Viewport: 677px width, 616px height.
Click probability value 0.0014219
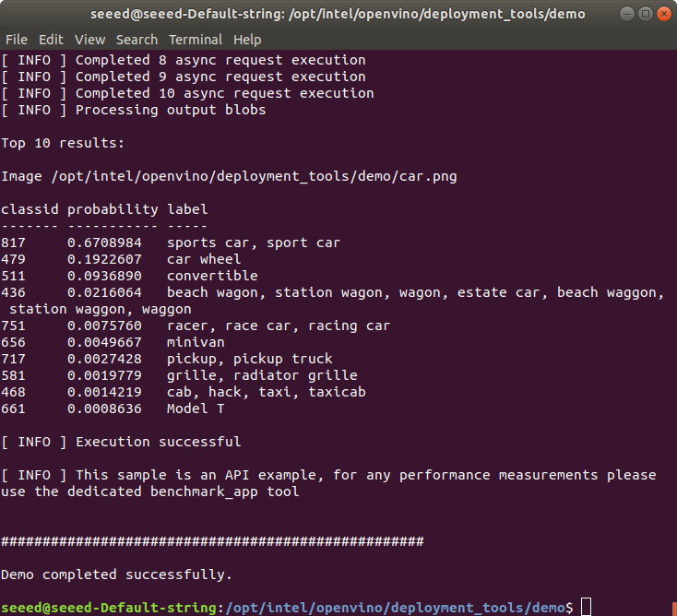pos(104,392)
